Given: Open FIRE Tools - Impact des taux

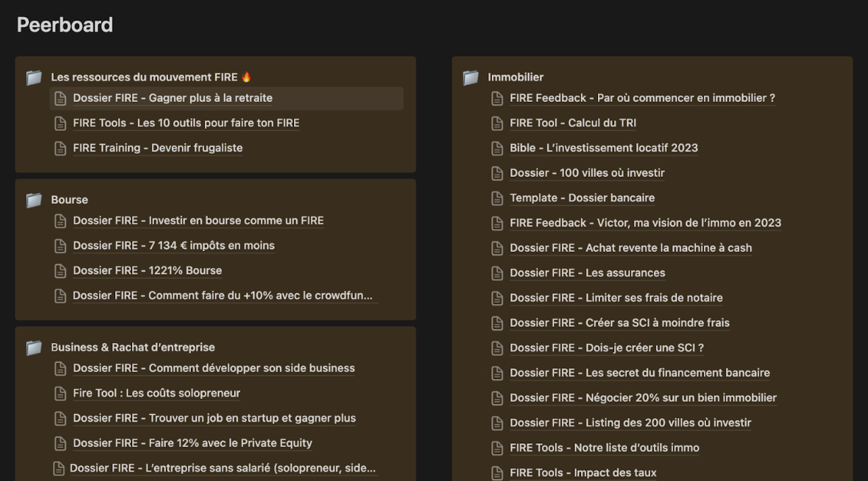Looking at the screenshot, I should click(x=583, y=473).
